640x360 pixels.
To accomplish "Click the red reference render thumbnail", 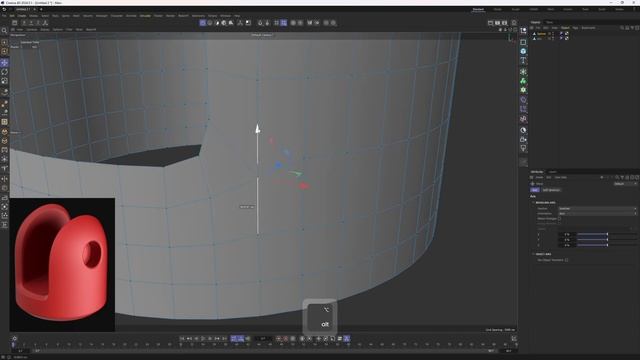I will point(62,265).
